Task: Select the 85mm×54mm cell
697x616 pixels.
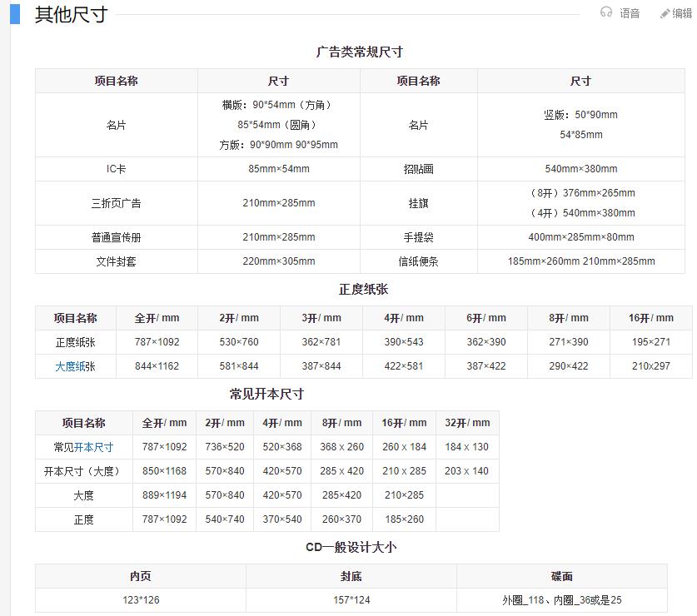Action: click(279, 169)
